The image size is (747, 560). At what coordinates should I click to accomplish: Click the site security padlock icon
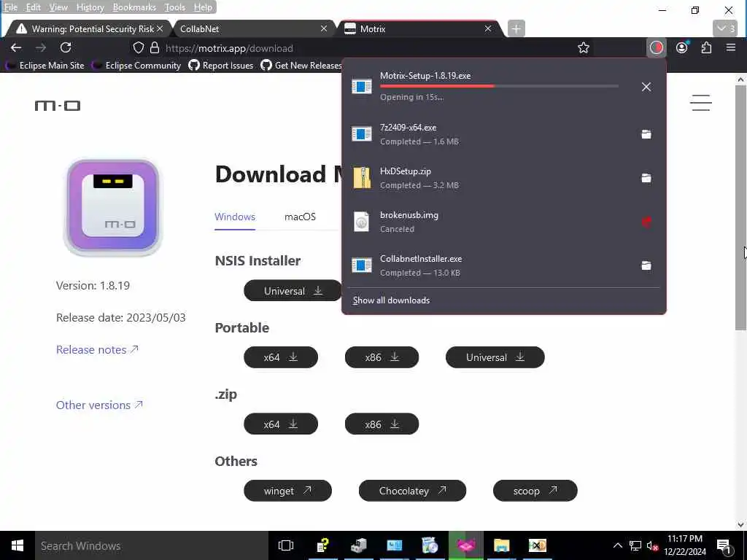pyautogui.click(x=155, y=47)
